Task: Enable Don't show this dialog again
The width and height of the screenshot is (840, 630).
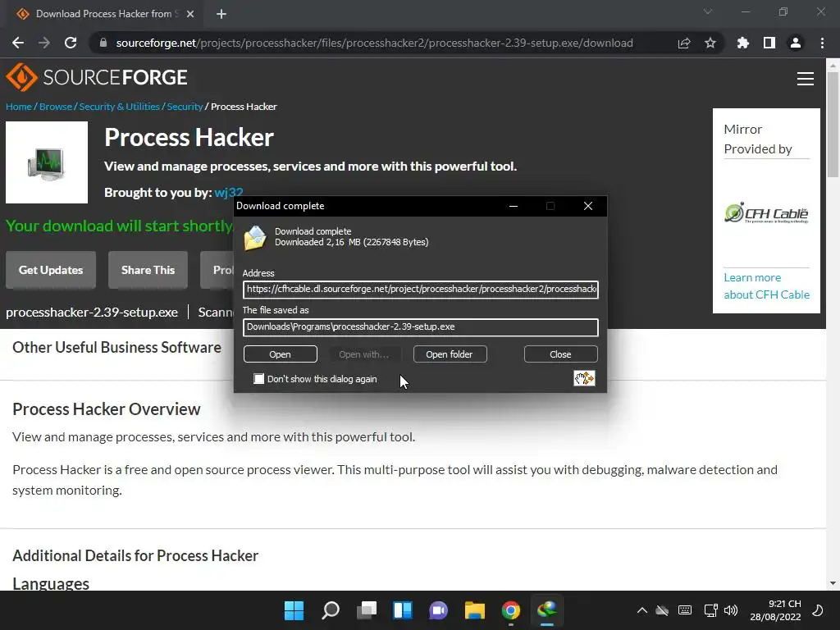Action: 258,379
